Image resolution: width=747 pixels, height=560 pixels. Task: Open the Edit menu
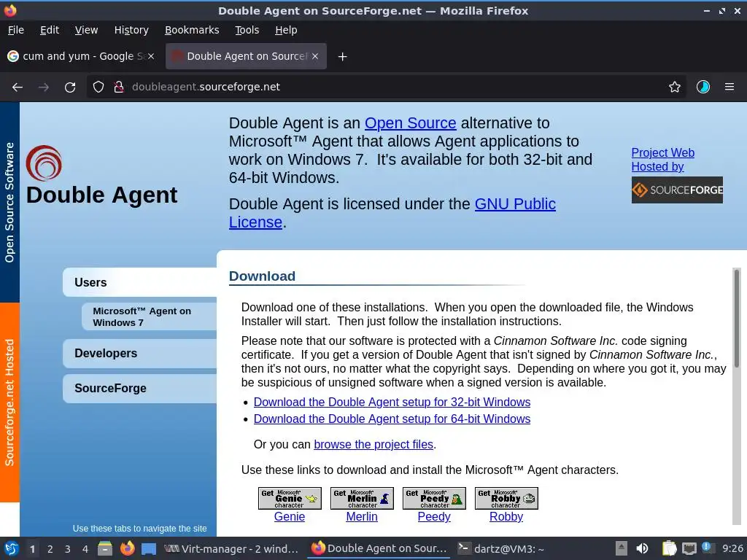tap(50, 30)
